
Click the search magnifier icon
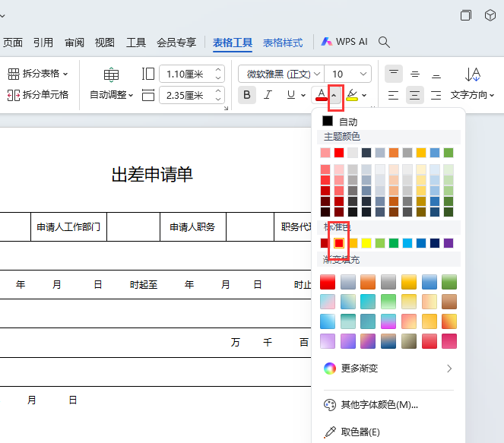tap(384, 42)
